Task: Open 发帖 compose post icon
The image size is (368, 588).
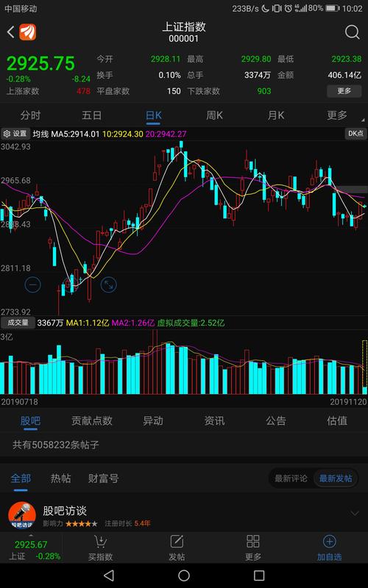Action: click(x=177, y=542)
